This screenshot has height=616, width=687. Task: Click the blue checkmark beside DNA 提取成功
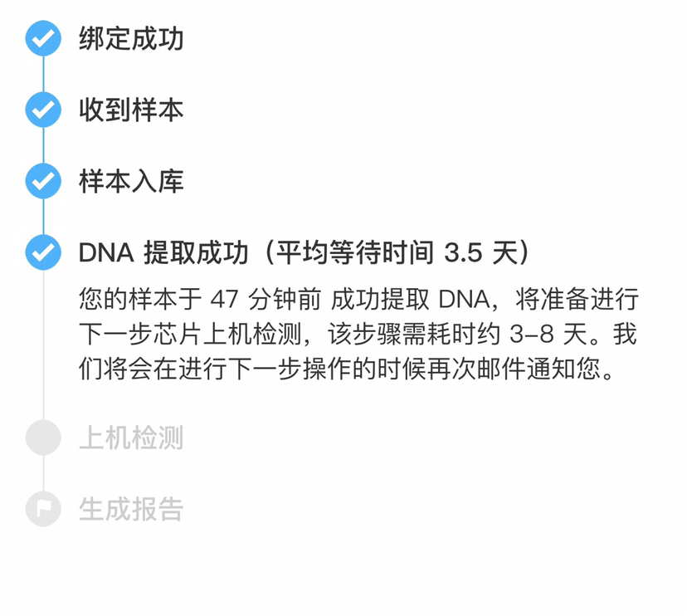[43, 252]
